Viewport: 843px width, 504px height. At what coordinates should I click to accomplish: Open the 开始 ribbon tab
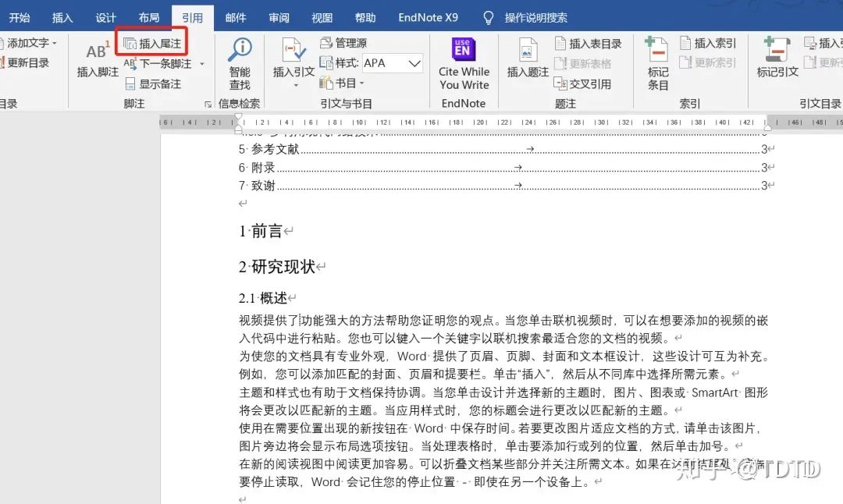[20, 18]
